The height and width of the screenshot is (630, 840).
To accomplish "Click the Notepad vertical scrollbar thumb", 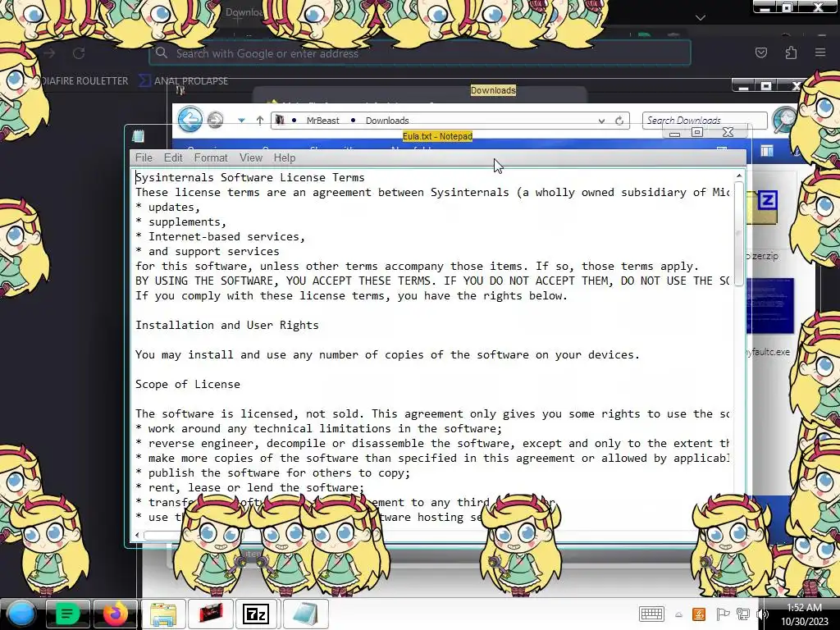I will (739, 234).
